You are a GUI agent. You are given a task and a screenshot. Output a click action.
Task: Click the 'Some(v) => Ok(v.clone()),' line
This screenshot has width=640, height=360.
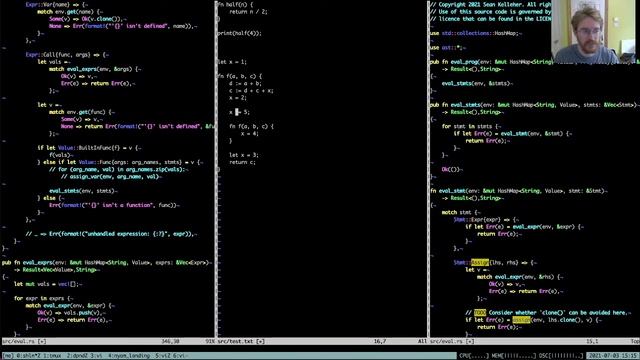pyautogui.click(x=87, y=19)
